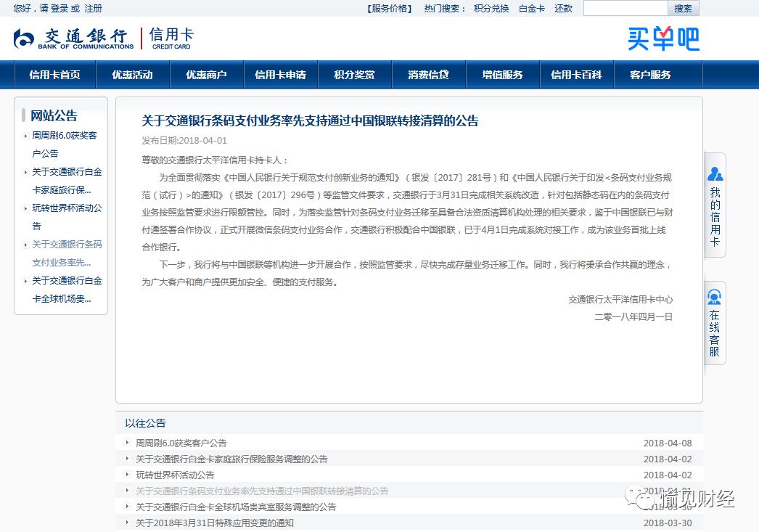Click the Bank of Communications logo

[73, 38]
